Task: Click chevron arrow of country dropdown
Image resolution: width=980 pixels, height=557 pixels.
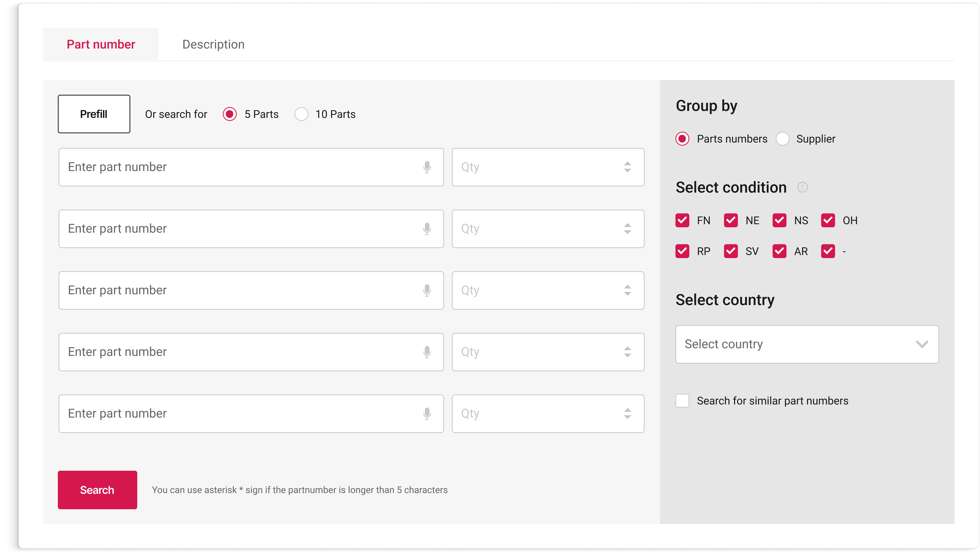Action: [922, 344]
